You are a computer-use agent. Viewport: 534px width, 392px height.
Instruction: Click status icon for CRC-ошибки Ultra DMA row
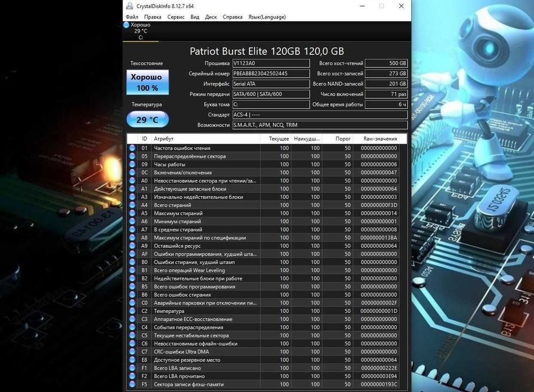(x=132, y=352)
